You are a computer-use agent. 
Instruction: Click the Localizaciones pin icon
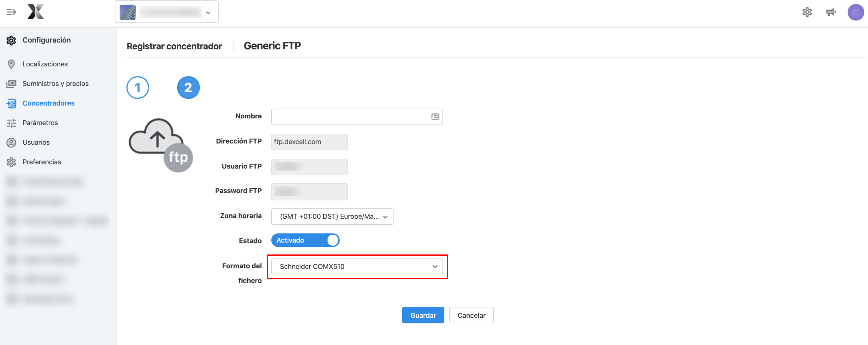[x=11, y=64]
